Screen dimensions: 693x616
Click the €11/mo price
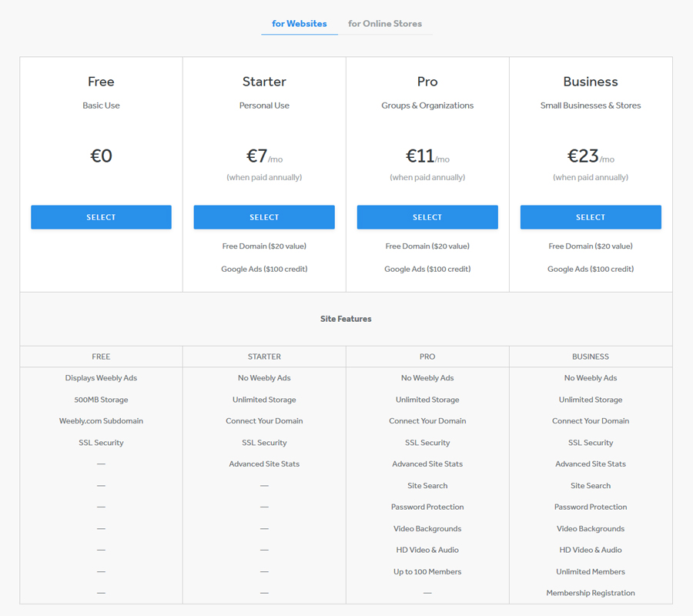(x=427, y=156)
